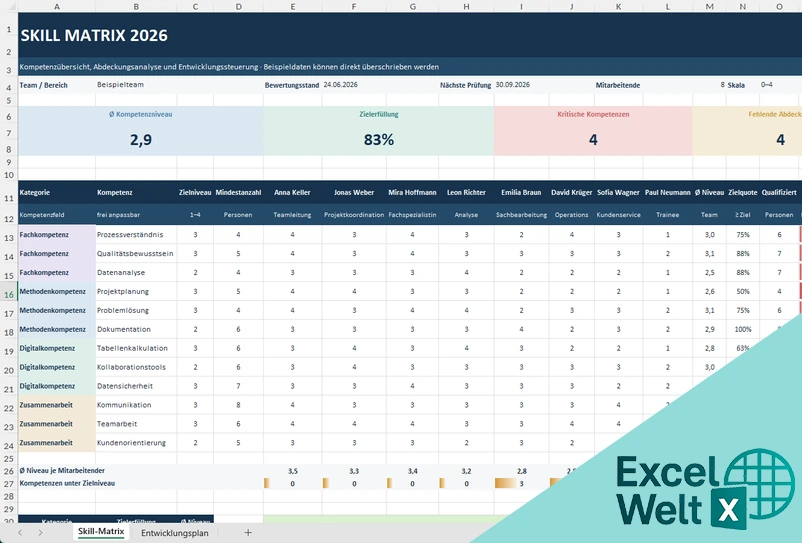Image resolution: width=802 pixels, height=543 pixels.
Task: Select the Projektplanung cell
Action: point(136,291)
